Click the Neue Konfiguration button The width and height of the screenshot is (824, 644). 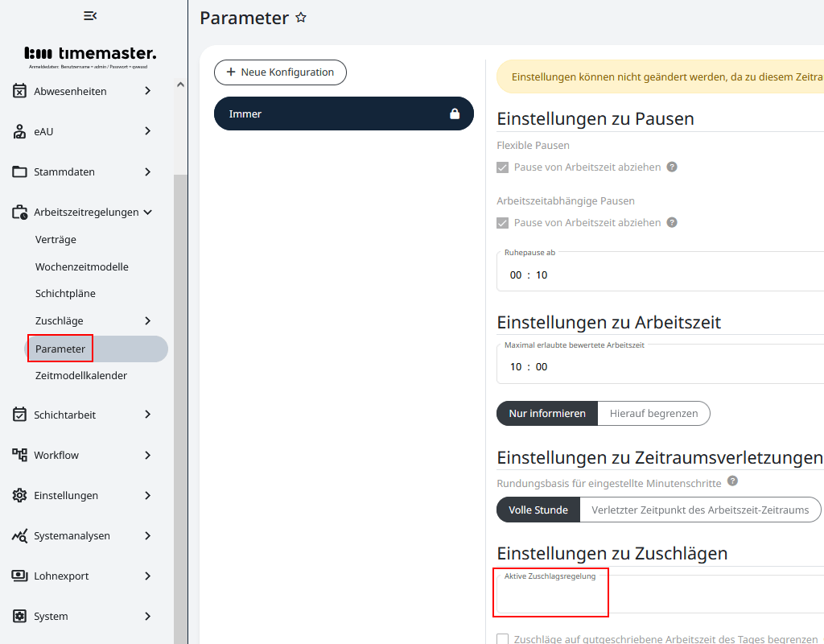click(280, 72)
